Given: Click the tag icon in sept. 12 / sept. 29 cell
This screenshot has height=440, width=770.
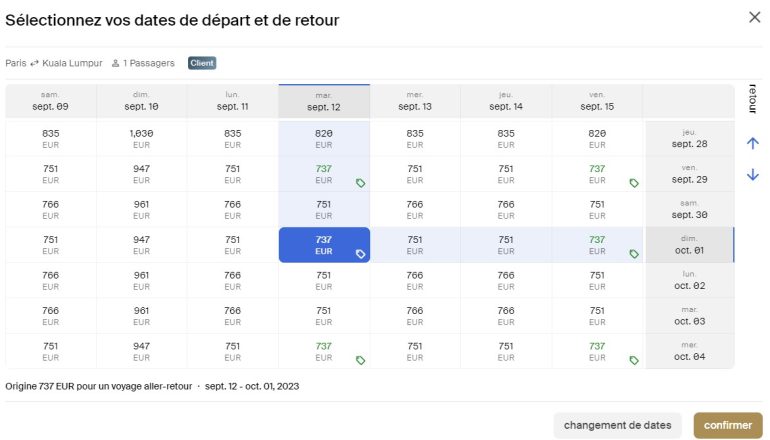Looking at the screenshot, I should (x=360, y=183).
